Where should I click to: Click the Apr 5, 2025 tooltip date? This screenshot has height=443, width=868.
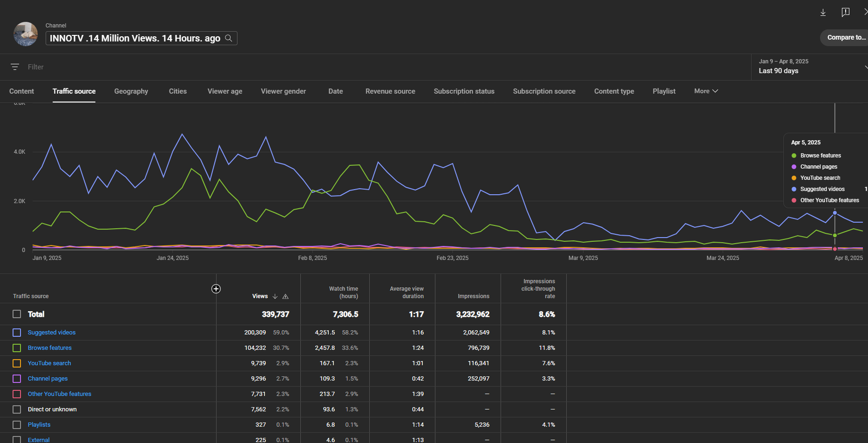[x=806, y=143]
